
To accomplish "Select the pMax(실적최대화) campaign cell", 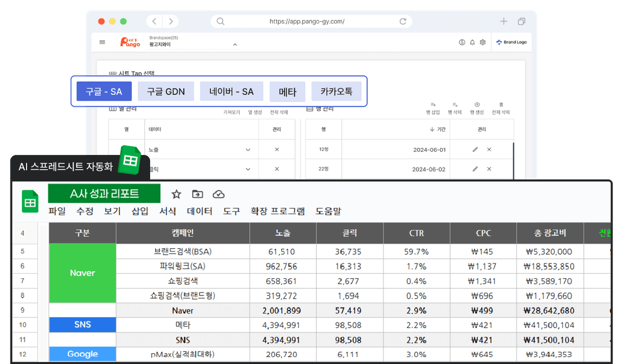I will pyautogui.click(x=183, y=354).
